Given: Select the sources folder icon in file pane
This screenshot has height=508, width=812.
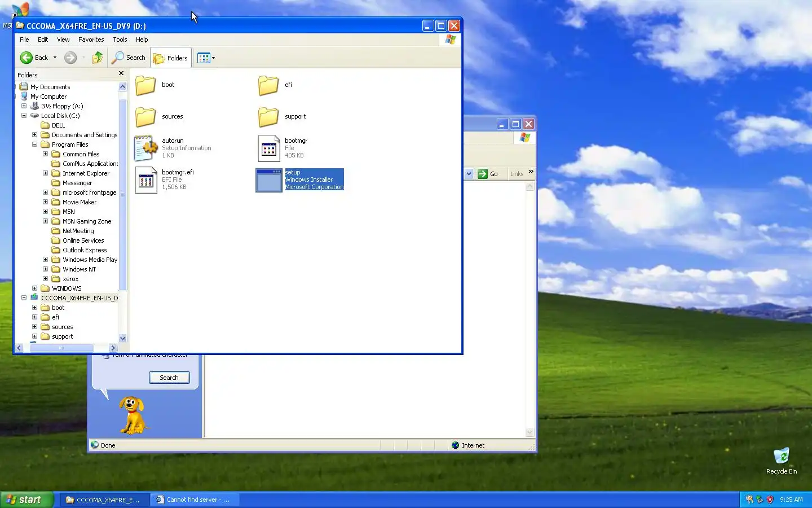Looking at the screenshot, I should point(145,117).
